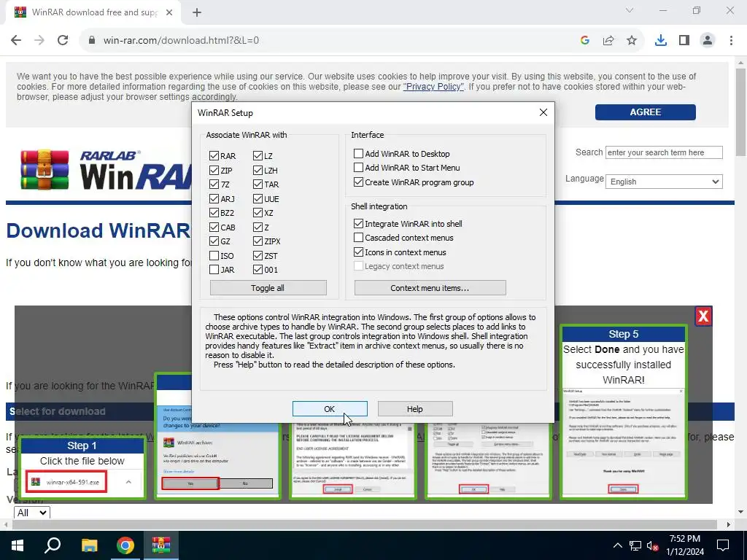This screenshot has width=747, height=560.
Task: Click the Toggle all button
Action: (x=268, y=287)
